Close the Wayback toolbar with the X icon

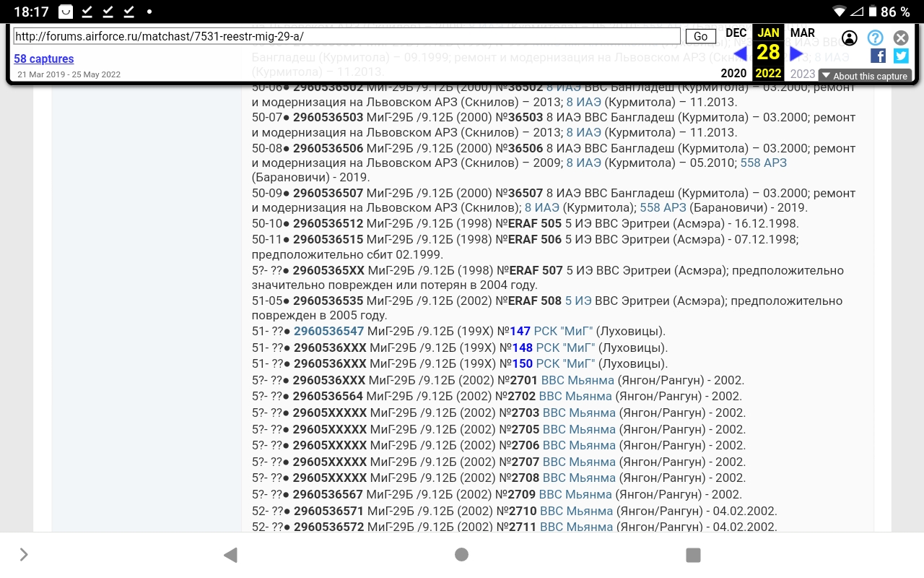click(900, 38)
